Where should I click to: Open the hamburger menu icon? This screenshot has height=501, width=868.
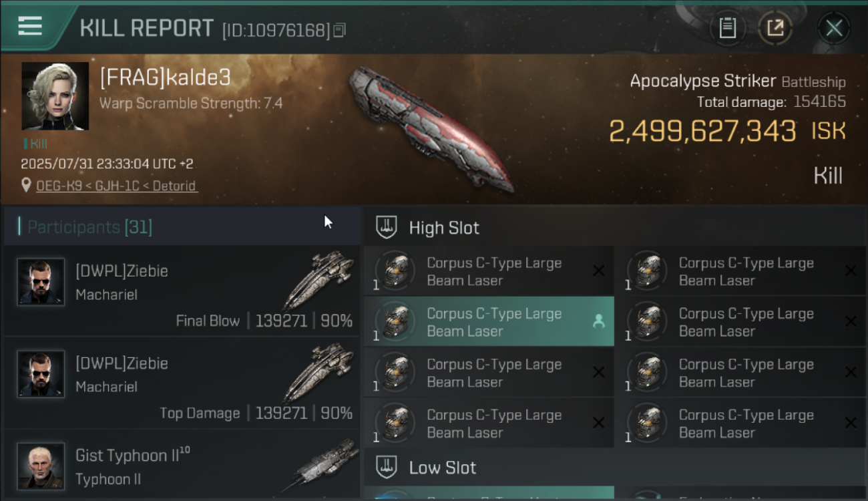(x=30, y=26)
